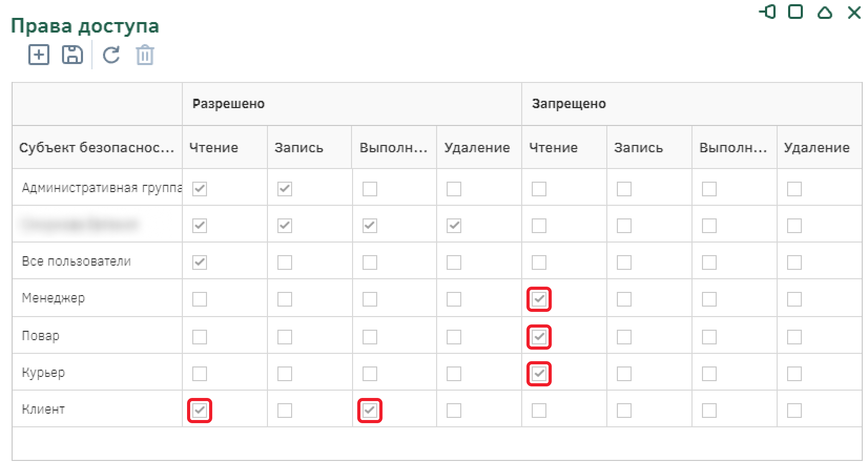
Task: Uncheck denied Чтение for Менеджер
Action: (539, 299)
